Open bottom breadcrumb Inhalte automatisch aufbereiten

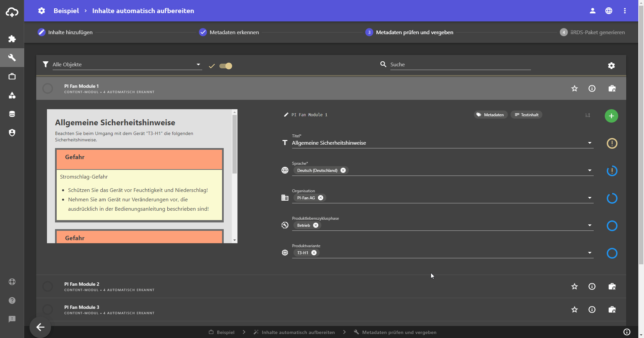294,332
